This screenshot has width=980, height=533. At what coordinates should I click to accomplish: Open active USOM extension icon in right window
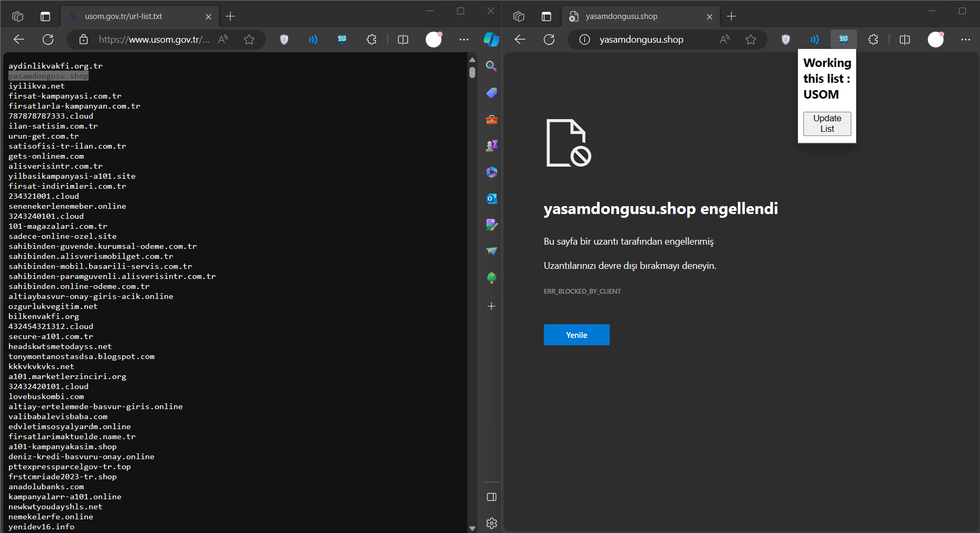point(844,39)
